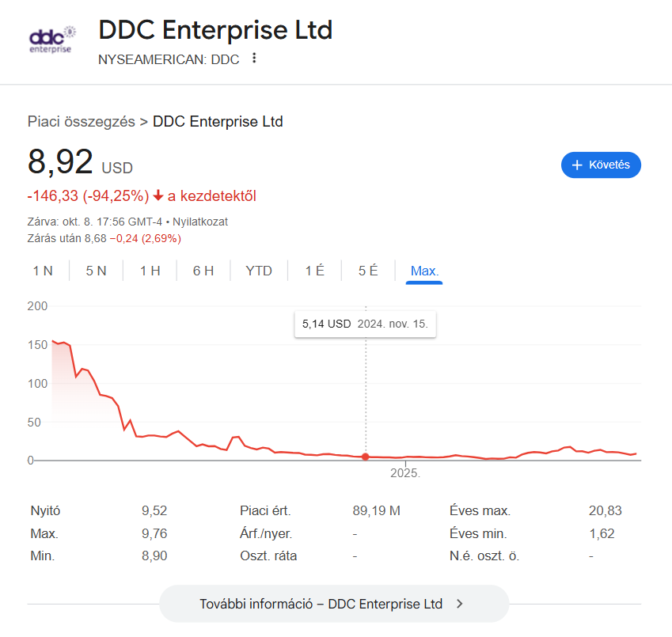Open További információ – DDC Enterprise Ltd
The image size is (672, 637).
point(333,604)
